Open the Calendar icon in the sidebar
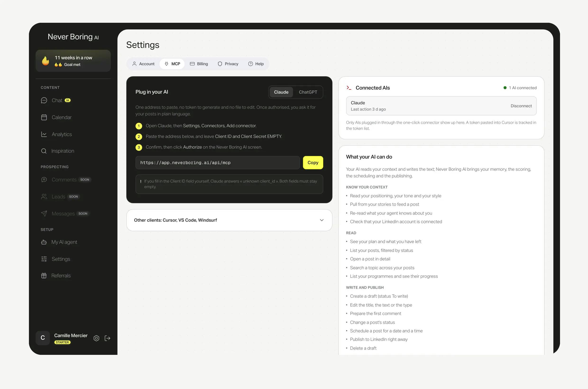This screenshot has width=588, height=389. [44, 117]
